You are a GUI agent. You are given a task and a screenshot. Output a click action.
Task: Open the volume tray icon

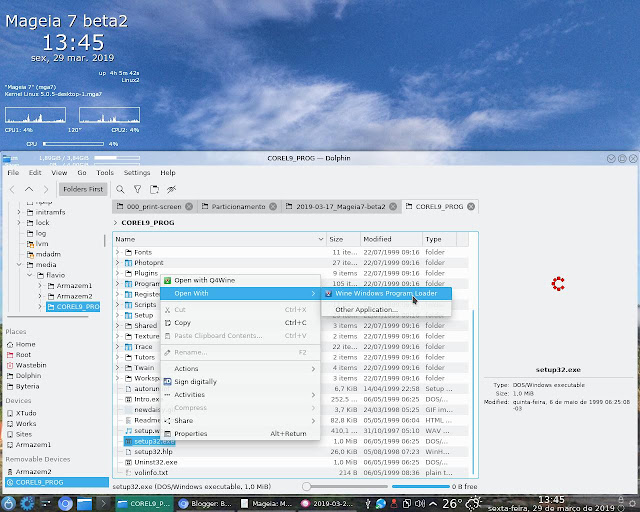pos(420,503)
